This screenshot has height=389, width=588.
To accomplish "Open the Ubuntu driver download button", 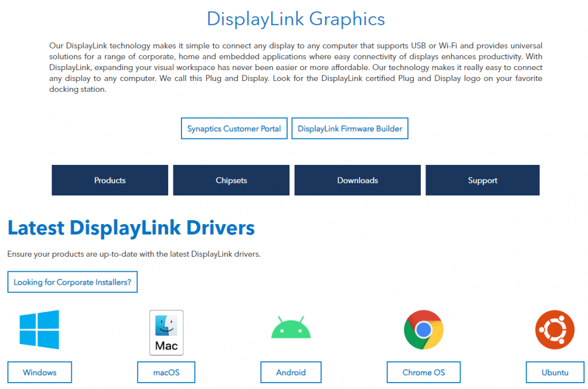I will (x=555, y=372).
